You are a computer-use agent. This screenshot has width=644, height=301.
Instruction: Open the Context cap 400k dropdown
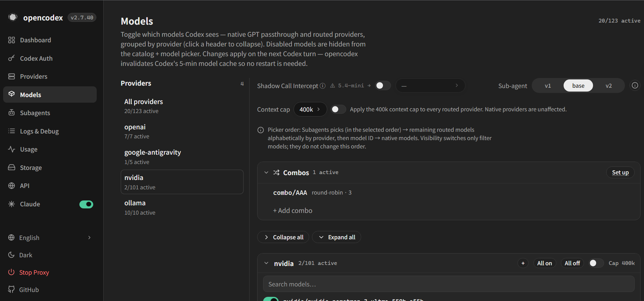[x=310, y=109]
